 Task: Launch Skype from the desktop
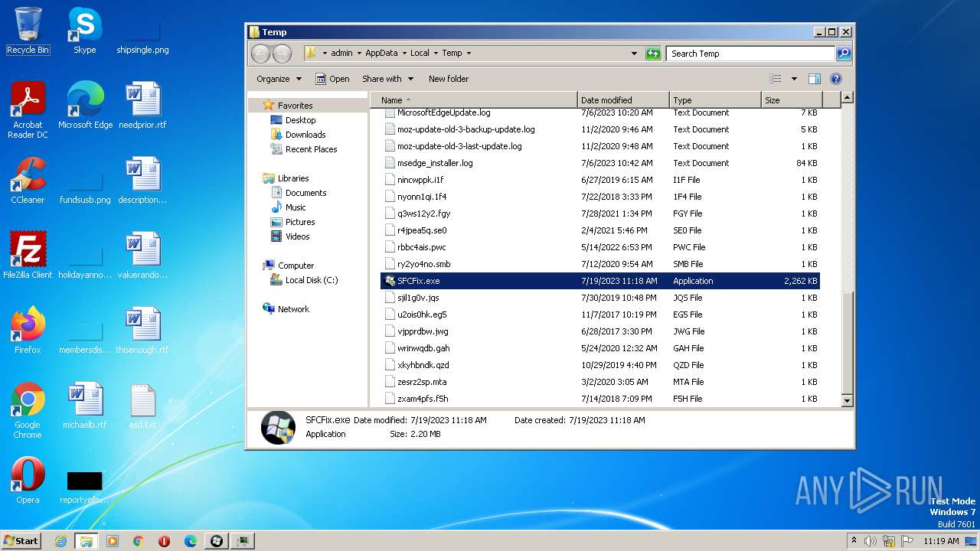tap(84, 31)
